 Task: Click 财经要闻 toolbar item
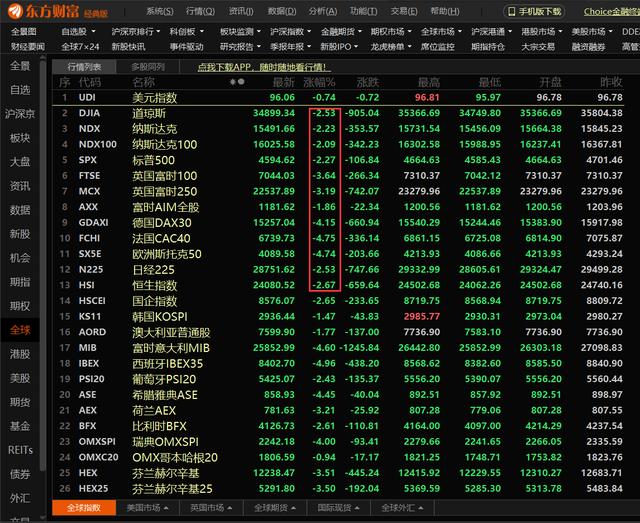28,47
